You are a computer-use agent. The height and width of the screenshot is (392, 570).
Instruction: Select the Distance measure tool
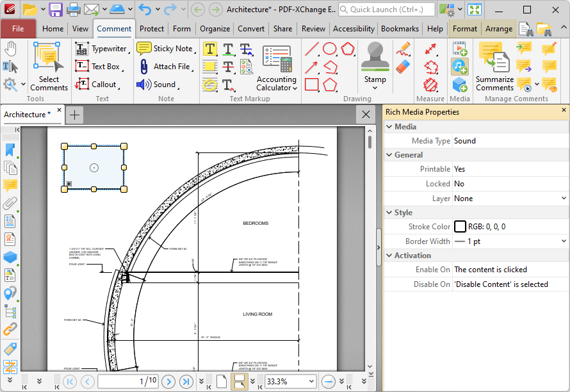430,49
